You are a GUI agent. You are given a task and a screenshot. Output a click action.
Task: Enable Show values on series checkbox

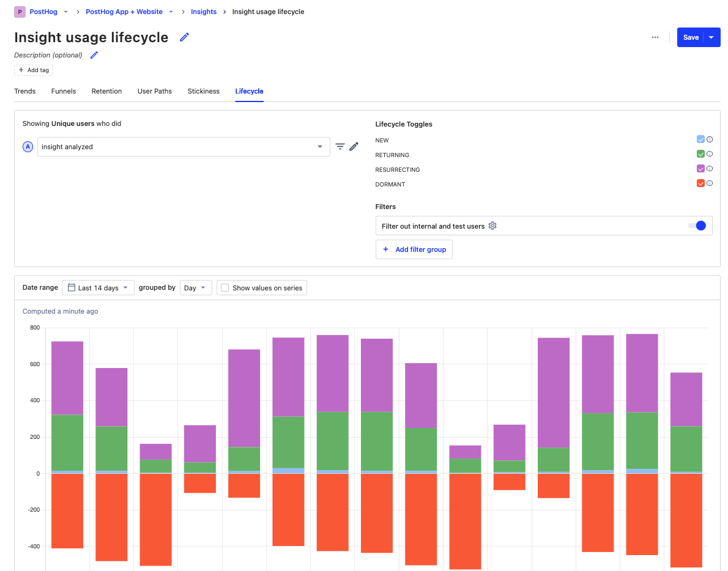(225, 288)
